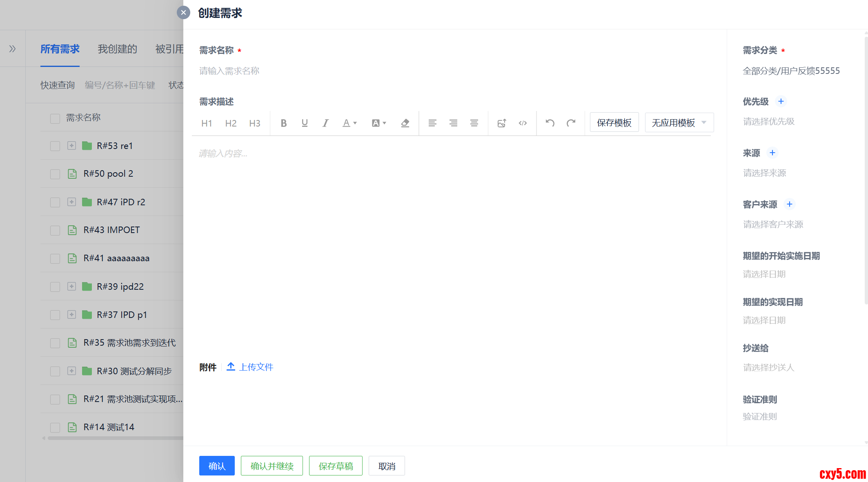868x482 pixels.
Task: Toggle the header 需求名称 select-all checkbox
Action: pyautogui.click(x=55, y=118)
